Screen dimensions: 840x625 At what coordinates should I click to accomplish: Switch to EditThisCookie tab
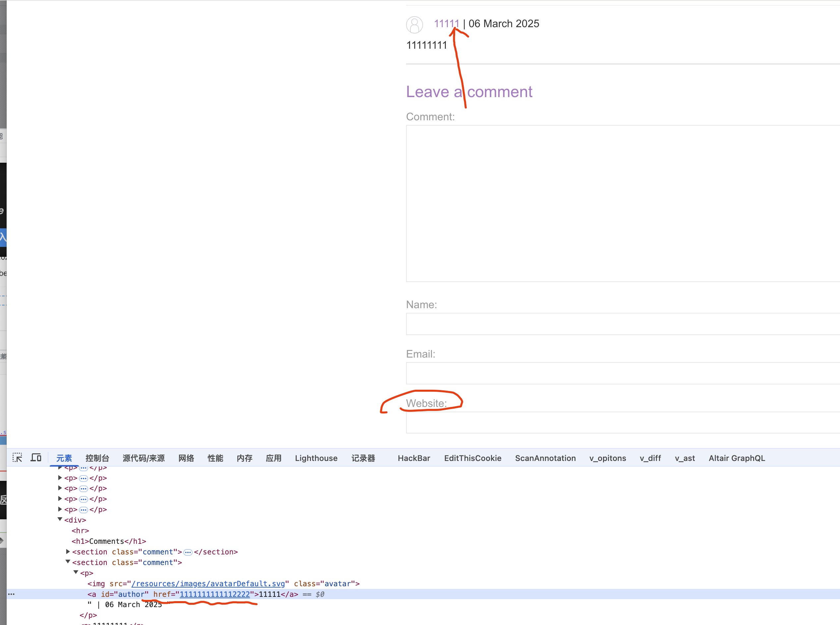point(473,458)
